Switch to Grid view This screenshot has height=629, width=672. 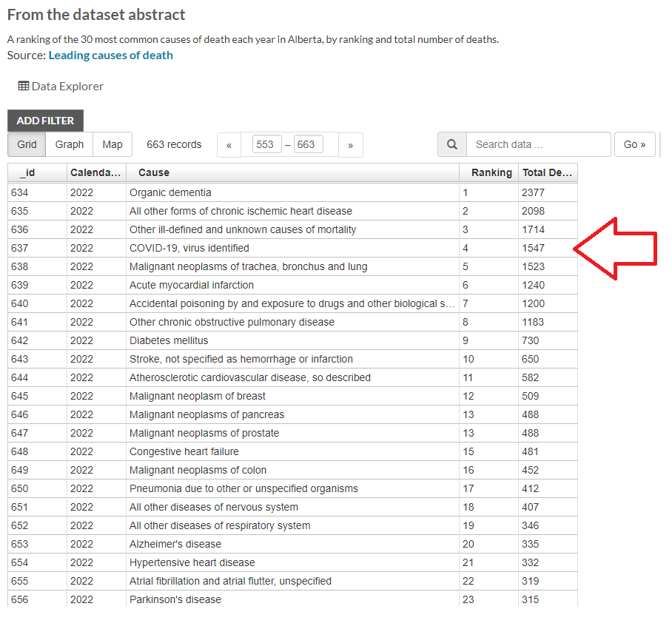click(x=27, y=144)
